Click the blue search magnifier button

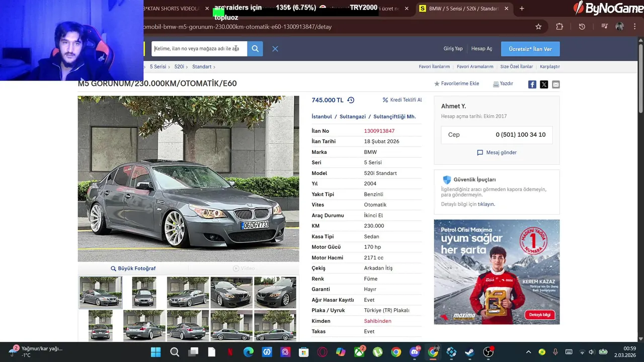click(255, 49)
